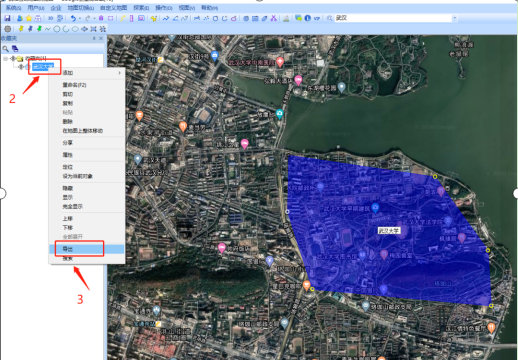Toggle visibility eye of 收藏夹 root folder
Screen dimensions: 518x360
coord(13,59)
